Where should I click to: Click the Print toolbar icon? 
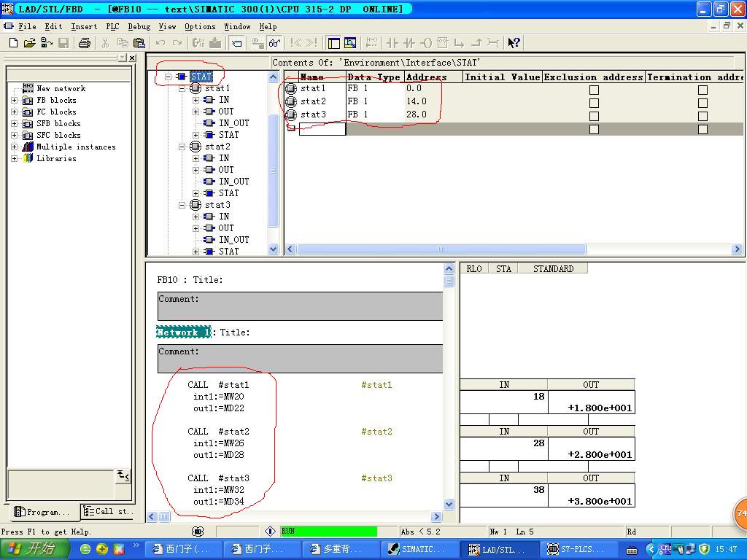(85, 43)
